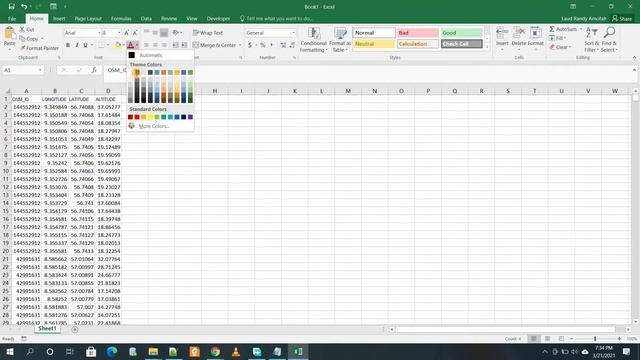Image resolution: width=640 pixels, height=360 pixels.
Task: Click the Windows Start button
Action: click(x=10, y=351)
